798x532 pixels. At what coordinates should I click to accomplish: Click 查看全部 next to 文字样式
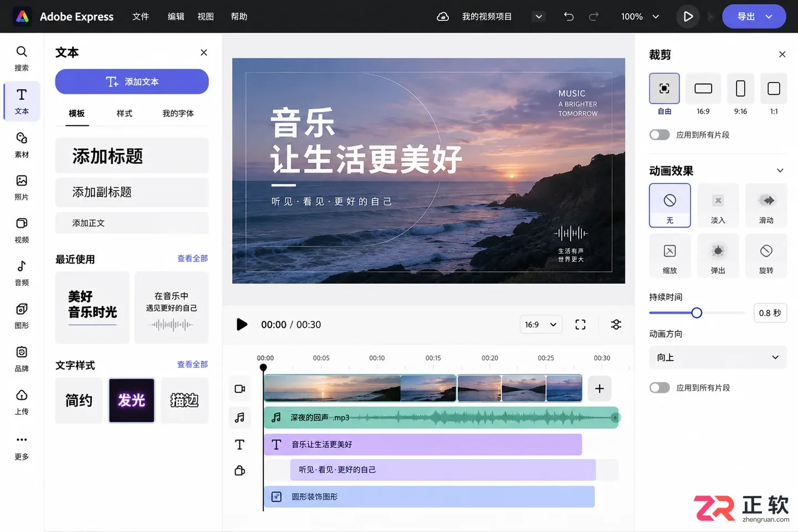[192, 365]
